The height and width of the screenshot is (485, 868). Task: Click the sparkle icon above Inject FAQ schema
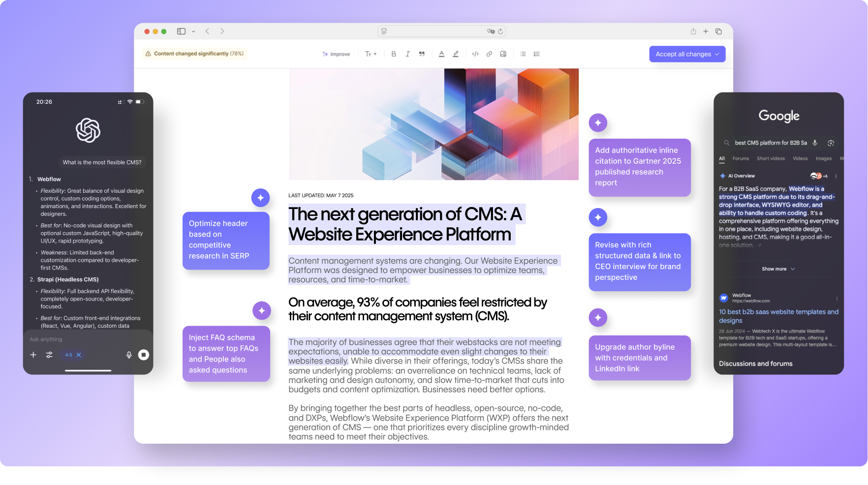[x=261, y=310]
